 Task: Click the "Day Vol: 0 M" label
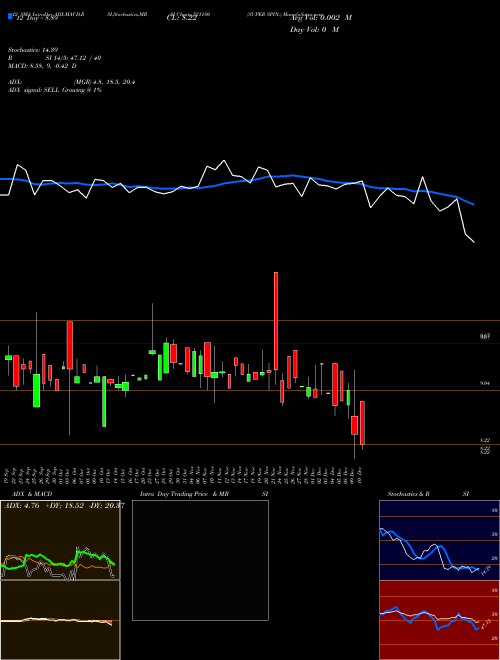point(314,30)
